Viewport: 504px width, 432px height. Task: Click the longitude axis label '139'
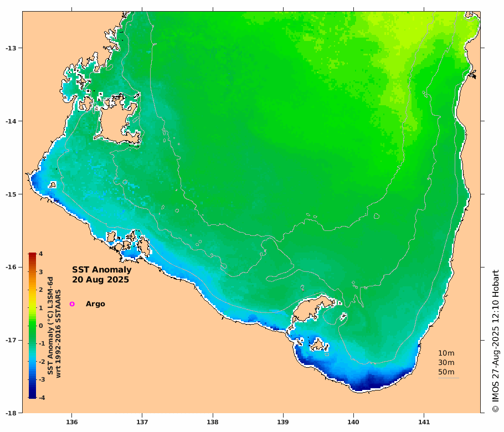(283, 422)
